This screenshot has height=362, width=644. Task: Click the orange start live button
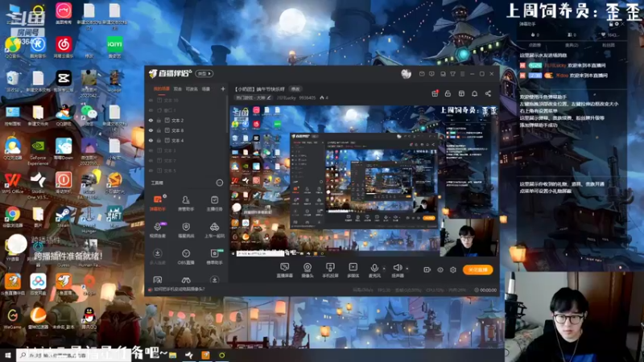pos(477,269)
